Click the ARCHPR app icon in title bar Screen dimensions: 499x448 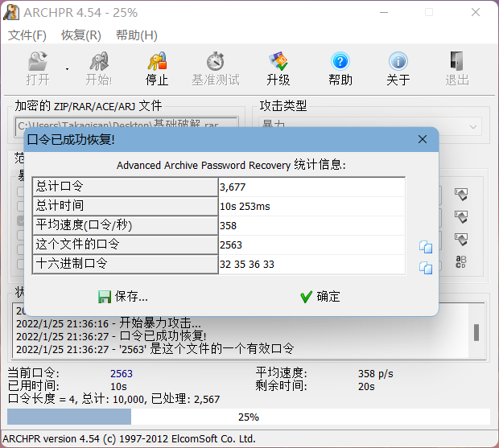pyautogui.click(x=11, y=12)
